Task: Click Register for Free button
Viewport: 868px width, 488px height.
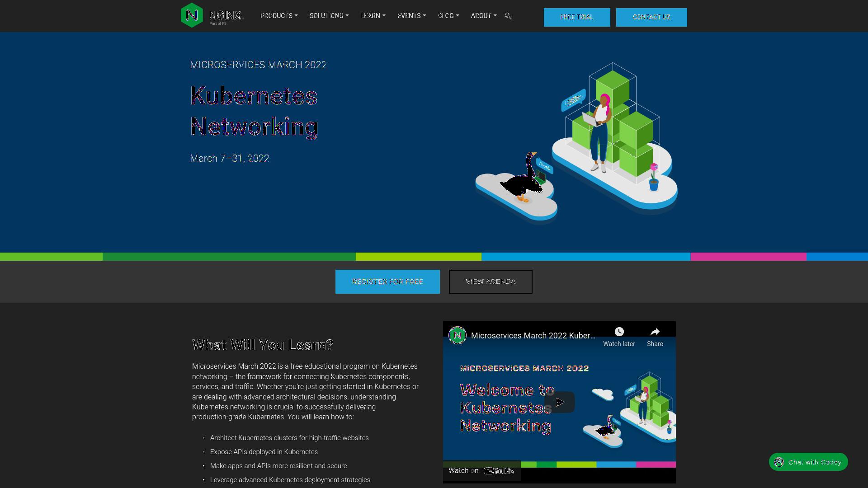Action: (x=387, y=282)
